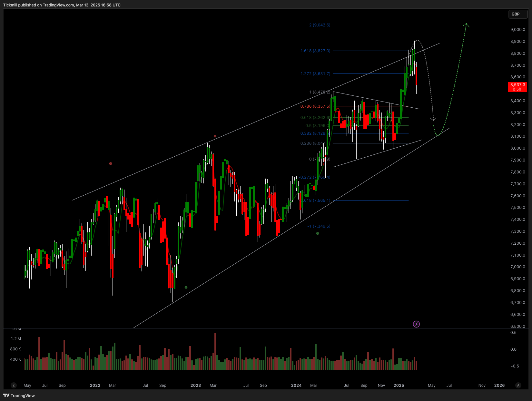Viewport: 532px width, 401px height.
Task: Click the 7,800.0 price axis label
Action: [x=517, y=172]
